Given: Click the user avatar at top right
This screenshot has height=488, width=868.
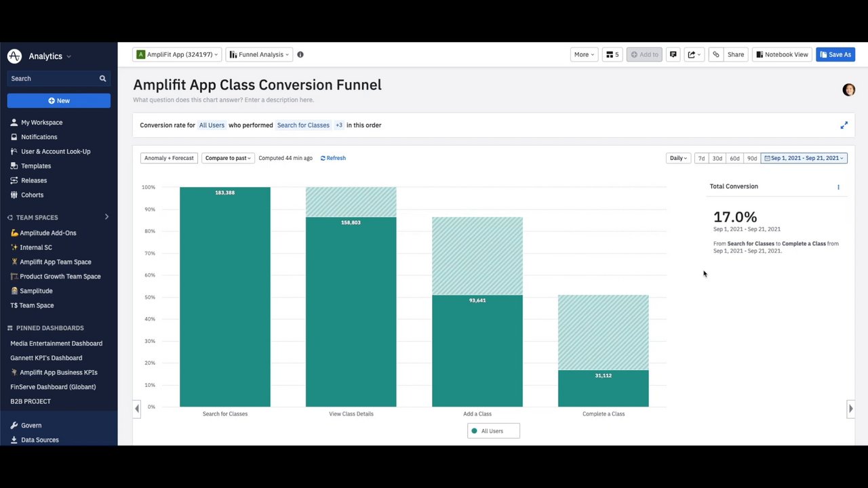Looking at the screenshot, I should 848,90.
